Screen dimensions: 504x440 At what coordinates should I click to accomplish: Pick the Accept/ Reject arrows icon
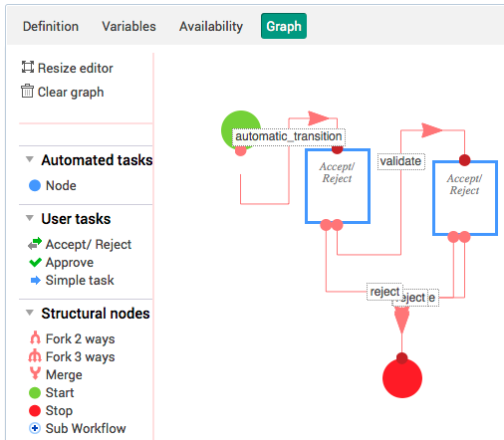click(35, 244)
